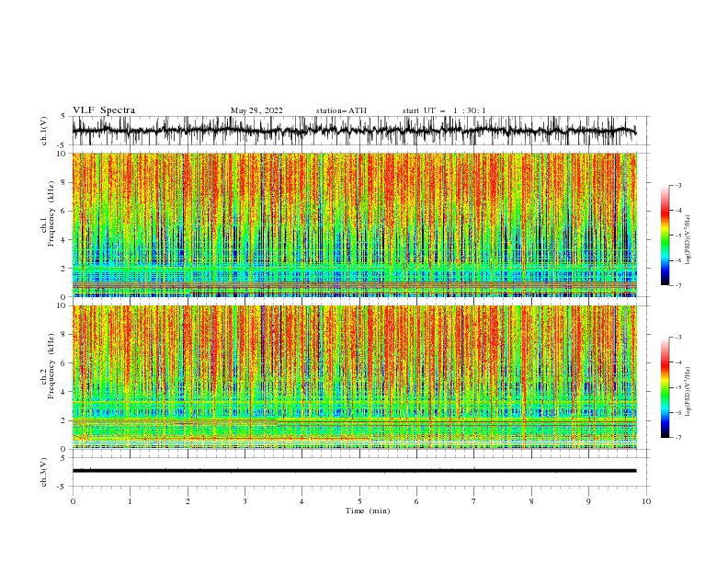Click inside the ch.2 spectrogram panel
Viewport: 728px width, 563px height.
pos(355,377)
